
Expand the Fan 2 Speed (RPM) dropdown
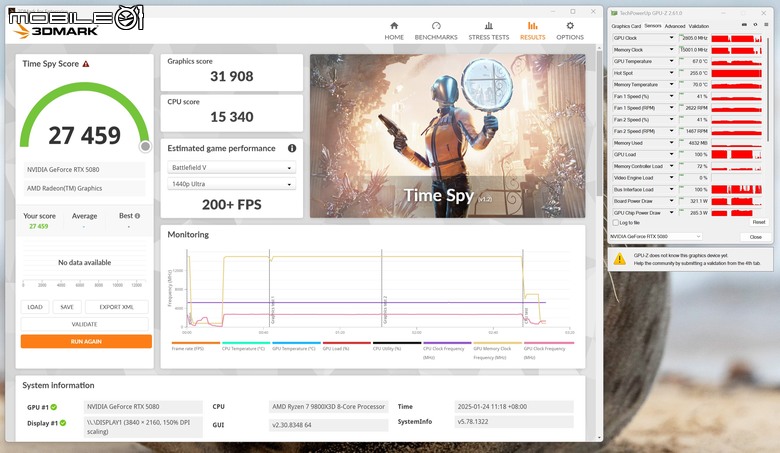click(671, 131)
